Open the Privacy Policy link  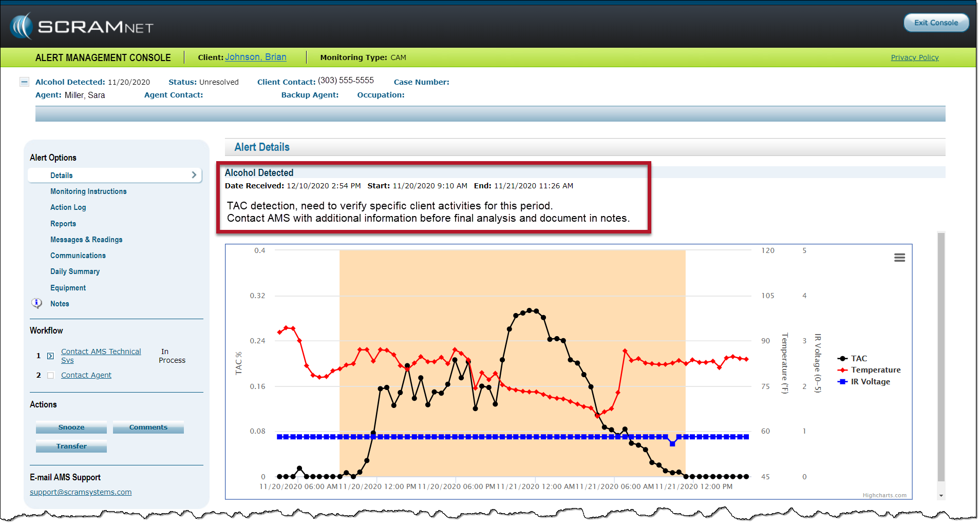914,57
